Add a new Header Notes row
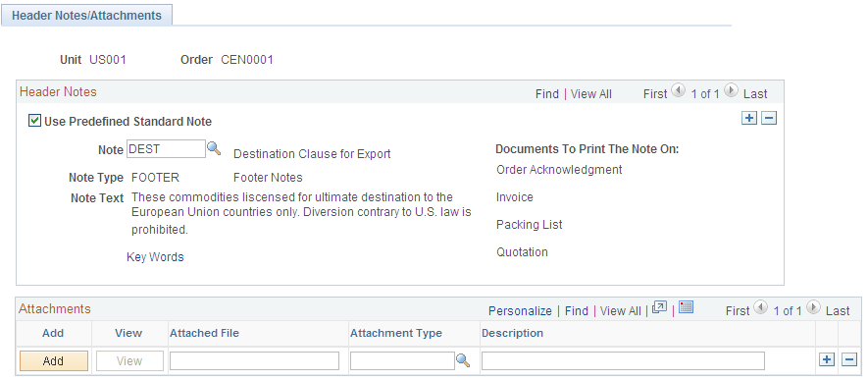Viewport: 868px width, 381px height. 749,118
